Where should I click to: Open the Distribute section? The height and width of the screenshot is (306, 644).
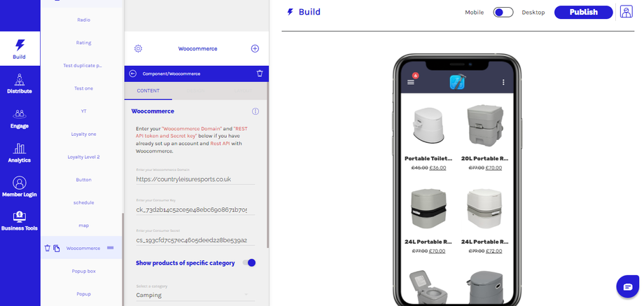point(20,83)
